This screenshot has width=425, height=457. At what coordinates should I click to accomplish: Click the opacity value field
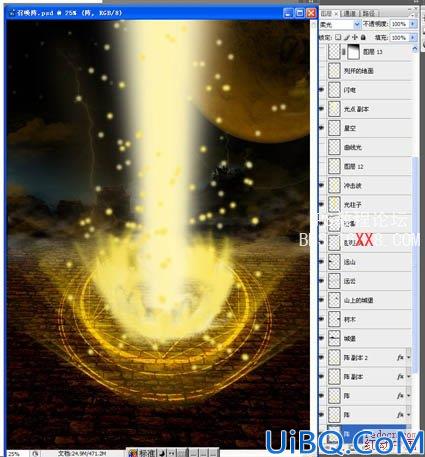pos(399,24)
